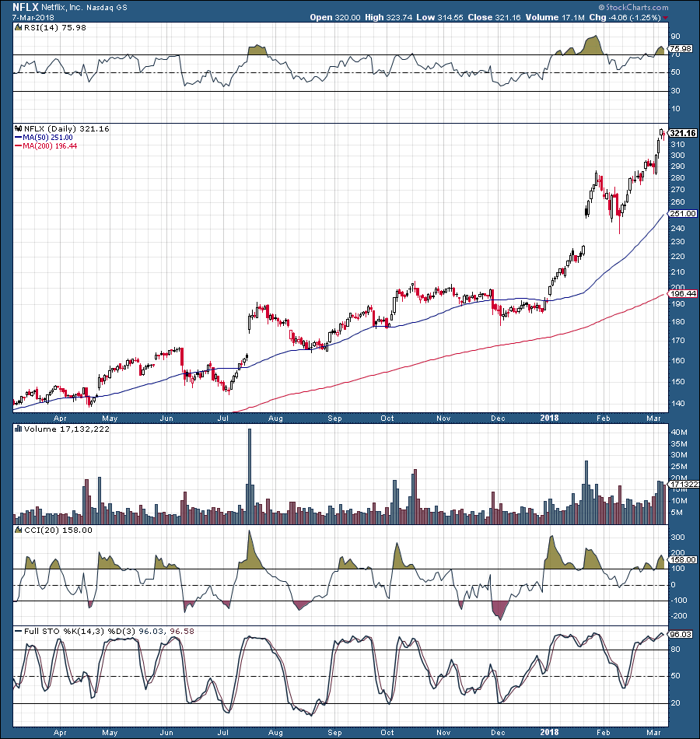Click the 251.00 tag on the price axis
The height and width of the screenshot is (739, 700).
pos(683,213)
